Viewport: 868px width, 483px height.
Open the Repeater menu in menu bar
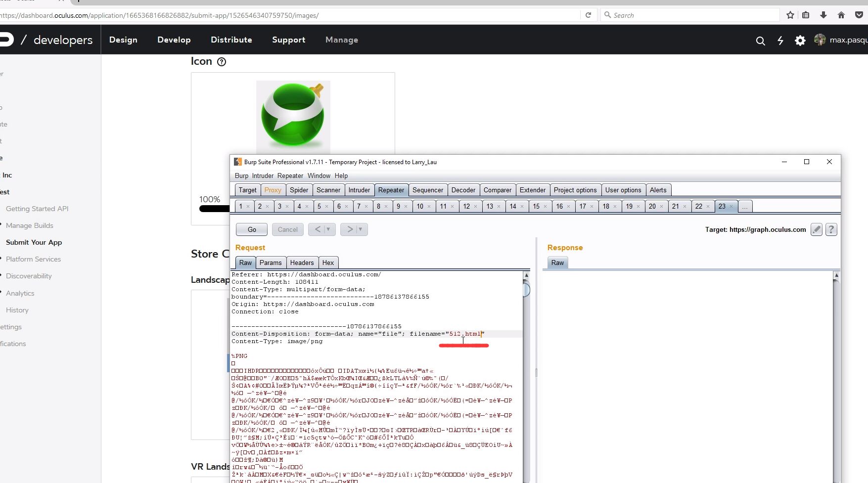(x=290, y=176)
